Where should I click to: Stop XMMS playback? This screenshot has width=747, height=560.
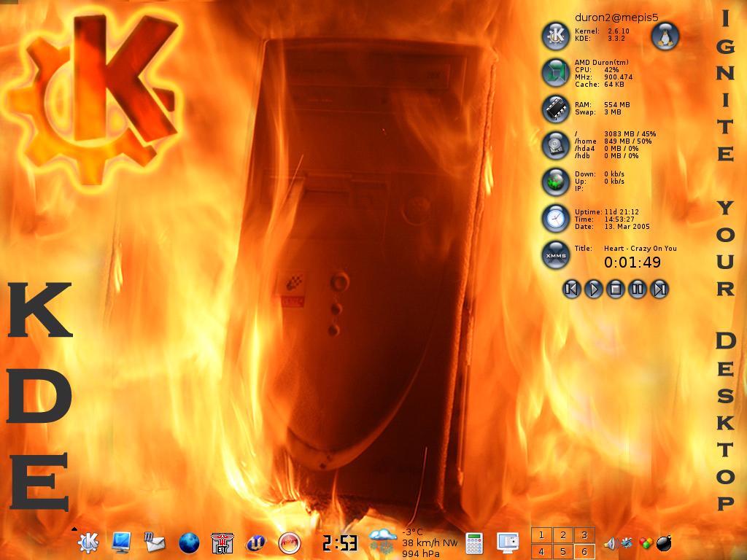coord(616,289)
